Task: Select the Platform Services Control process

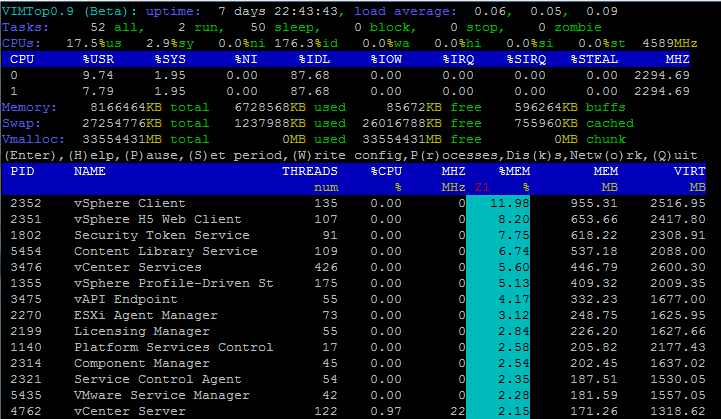Action: pos(174,347)
